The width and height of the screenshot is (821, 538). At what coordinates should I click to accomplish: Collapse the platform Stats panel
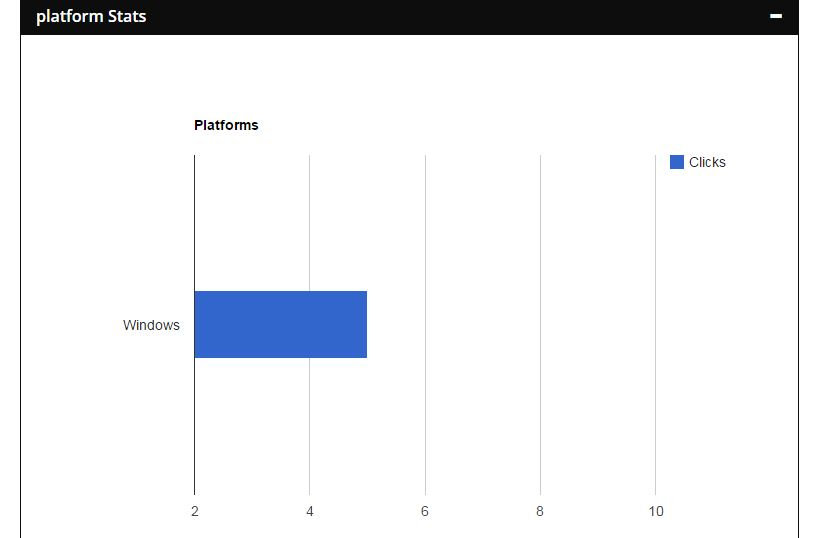[776, 16]
